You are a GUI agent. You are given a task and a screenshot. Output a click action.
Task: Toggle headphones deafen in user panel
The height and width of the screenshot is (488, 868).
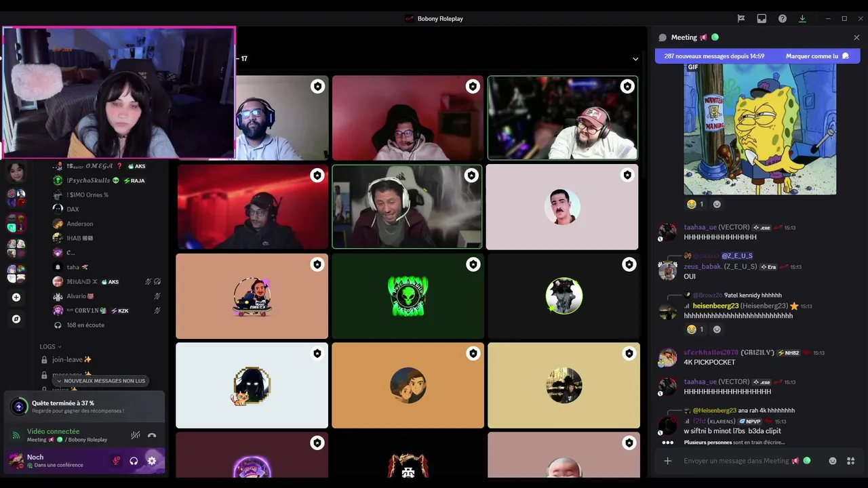(x=134, y=461)
